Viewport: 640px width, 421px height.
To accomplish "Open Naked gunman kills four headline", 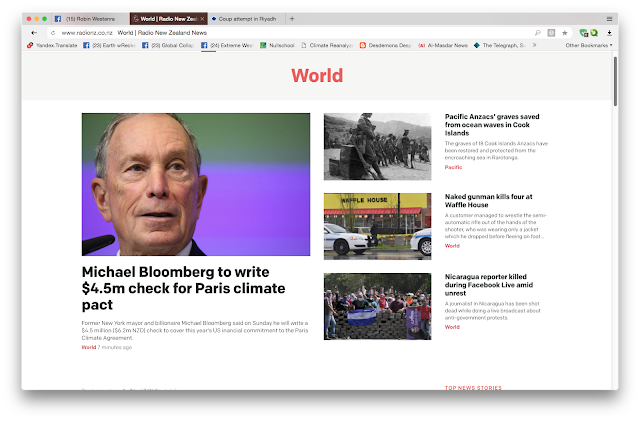I will (x=488, y=200).
